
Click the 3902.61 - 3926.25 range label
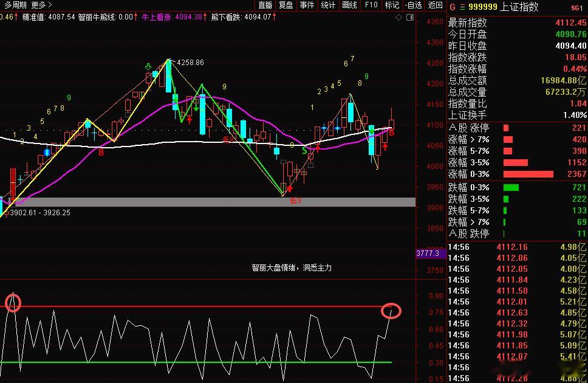(40, 213)
